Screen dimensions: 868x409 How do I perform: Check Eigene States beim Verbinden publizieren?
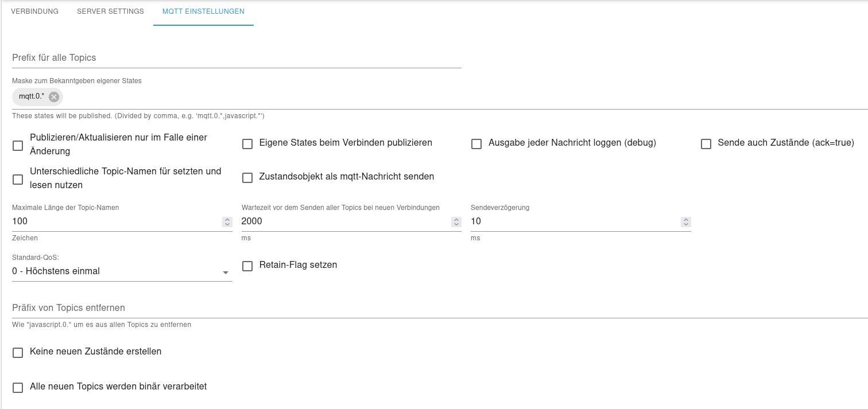[247, 144]
